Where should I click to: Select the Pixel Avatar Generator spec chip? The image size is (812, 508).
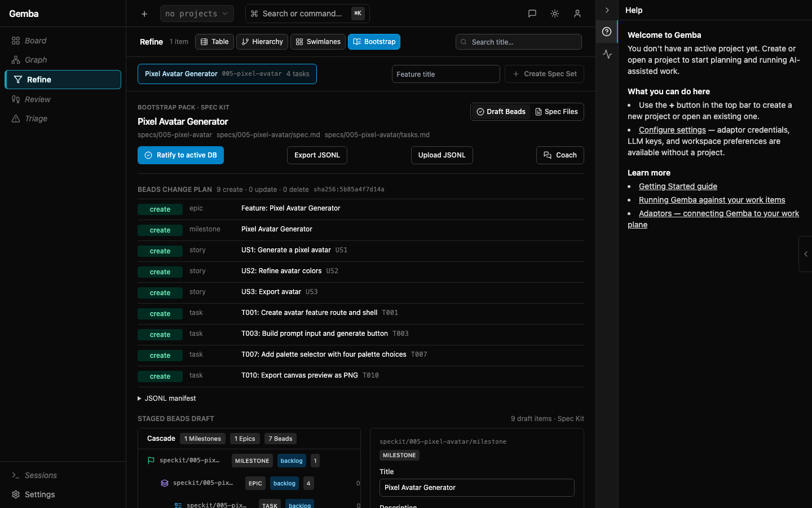[227, 74]
